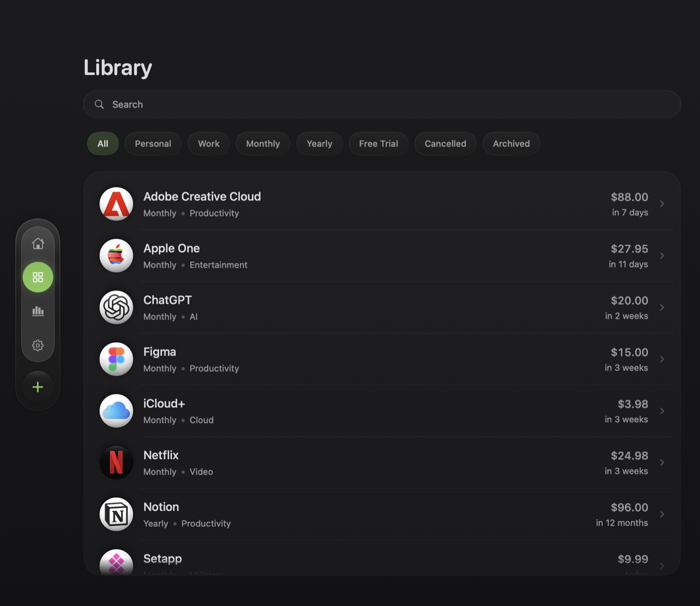Screen dimensions: 700x606
Task: Filter by Personal subscriptions
Action: coord(153,143)
